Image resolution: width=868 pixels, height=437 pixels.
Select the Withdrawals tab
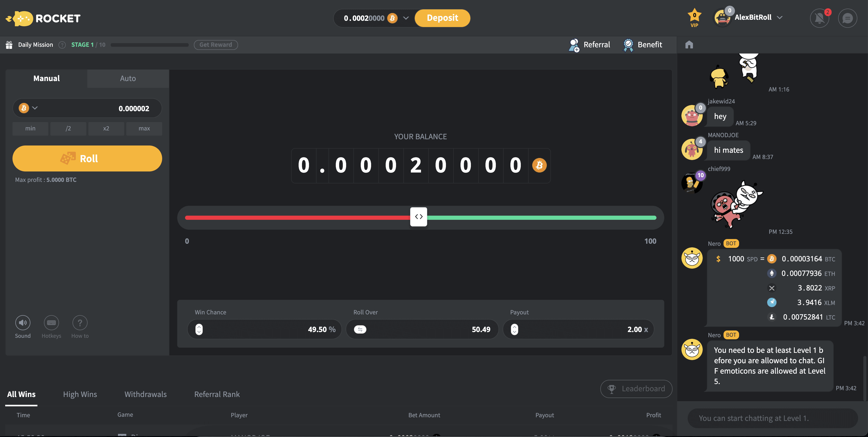tap(146, 394)
